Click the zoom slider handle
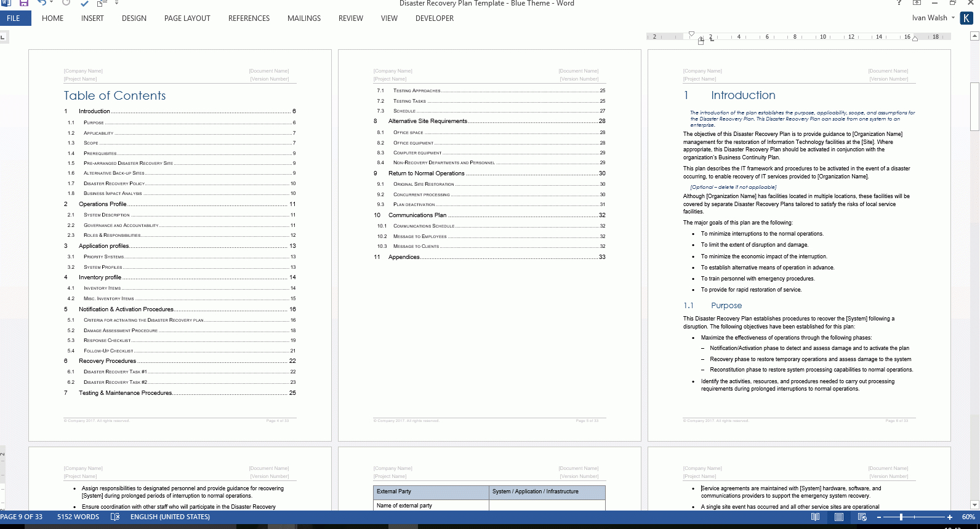This screenshot has width=980, height=529. [x=901, y=517]
